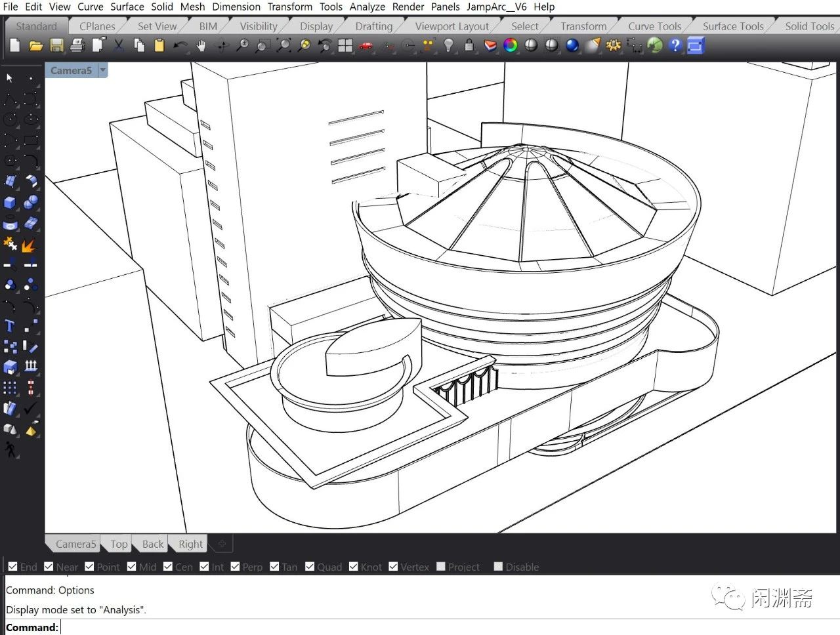Viewport: 840px width, 635px height.
Task: Click the blue sphere Render icon
Action: click(572, 45)
